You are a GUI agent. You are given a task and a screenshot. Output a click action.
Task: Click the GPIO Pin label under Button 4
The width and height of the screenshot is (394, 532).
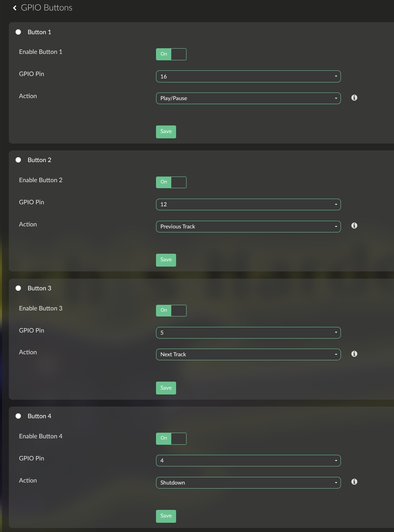(x=31, y=458)
